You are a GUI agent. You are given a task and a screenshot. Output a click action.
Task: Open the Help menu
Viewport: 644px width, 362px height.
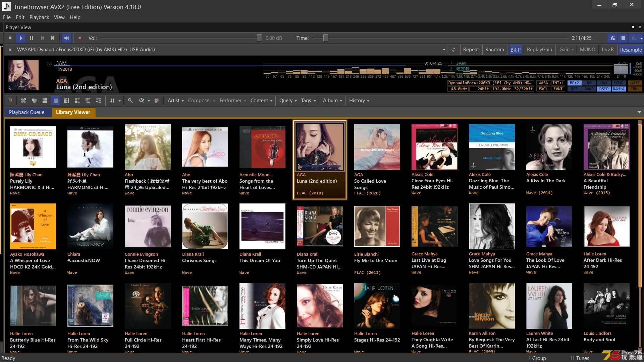pyautogui.click(x=75, y=17)
